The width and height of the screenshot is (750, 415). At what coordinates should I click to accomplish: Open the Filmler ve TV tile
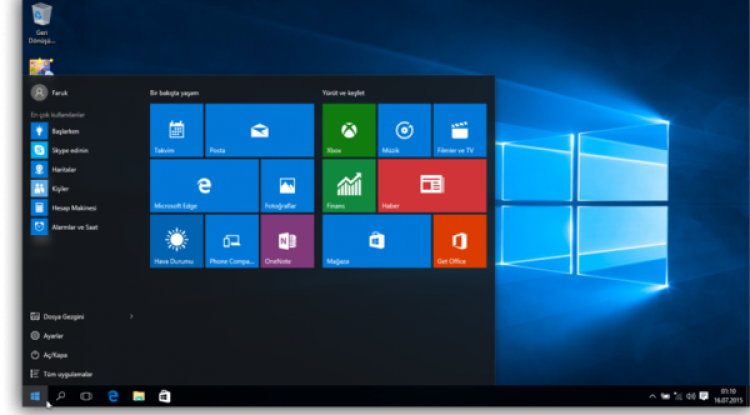[x=460, y=130]
